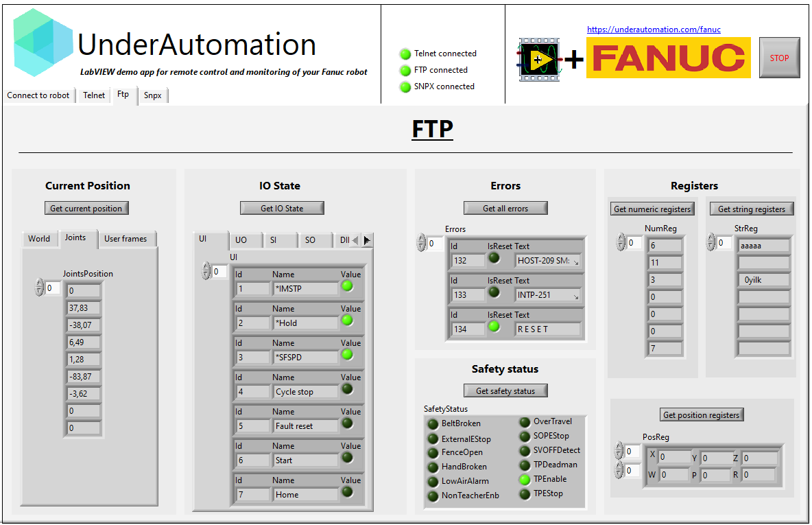Click IsReset LED for error 133
812x525 pixels.
pos(494,292)
